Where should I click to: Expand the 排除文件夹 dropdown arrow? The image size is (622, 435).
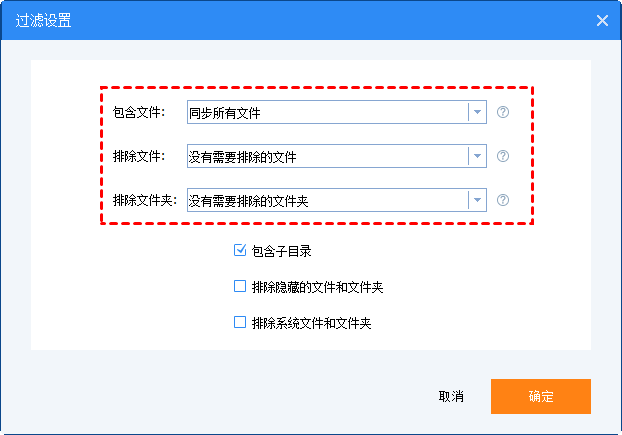(477, 200)
